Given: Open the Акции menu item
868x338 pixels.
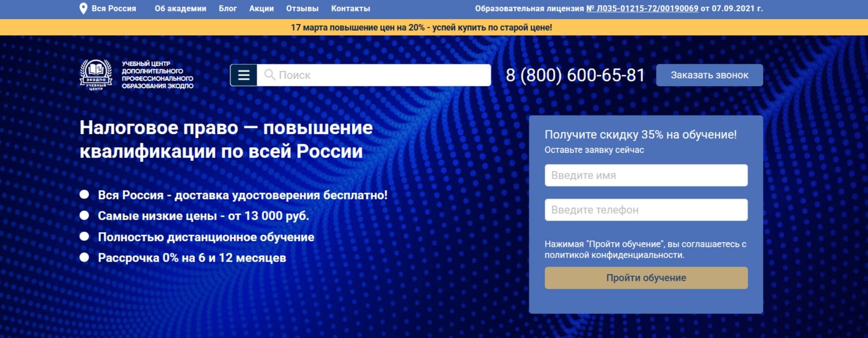Looking at the screenshot, I should pyautogui.click(x=261, y=8).
